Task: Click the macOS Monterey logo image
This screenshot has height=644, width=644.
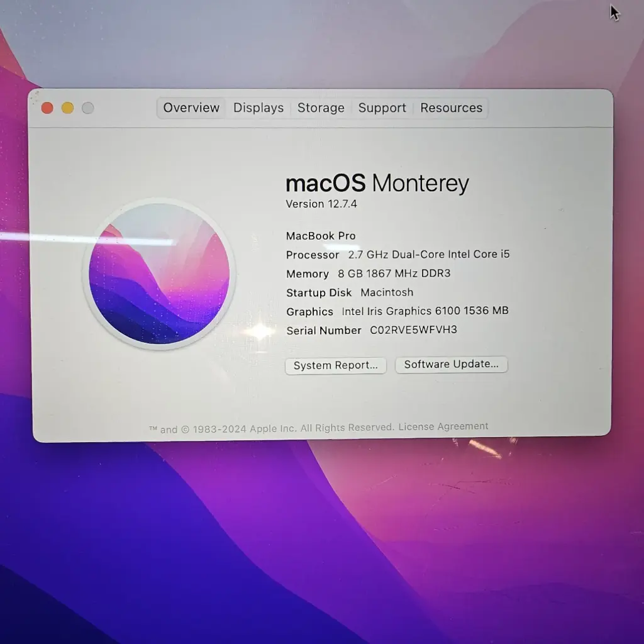Action: [159, 274]
